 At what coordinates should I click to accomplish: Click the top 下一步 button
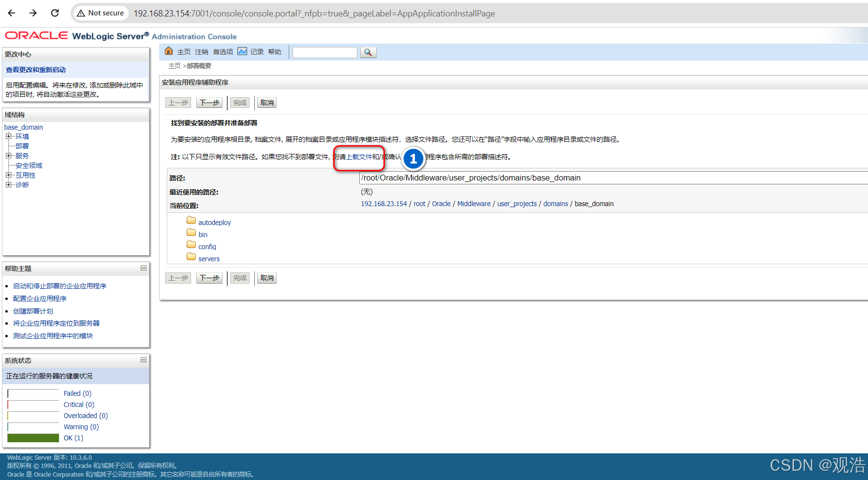tap(209, 103)
